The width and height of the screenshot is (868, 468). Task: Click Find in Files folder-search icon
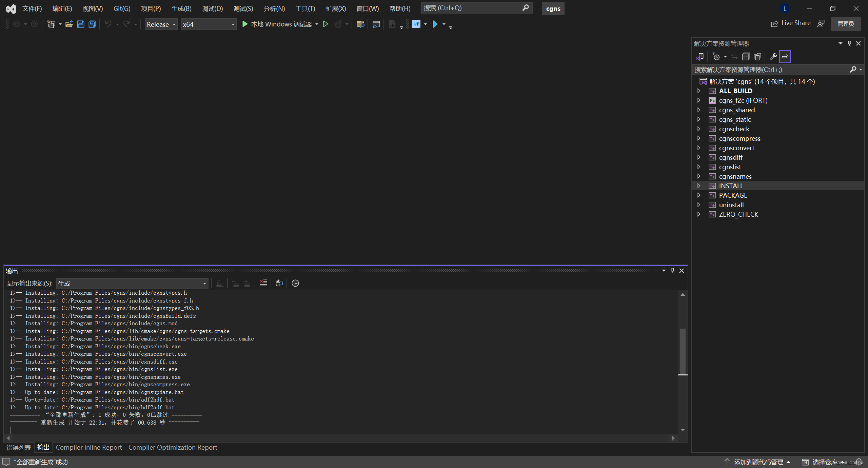click(360, 24)
